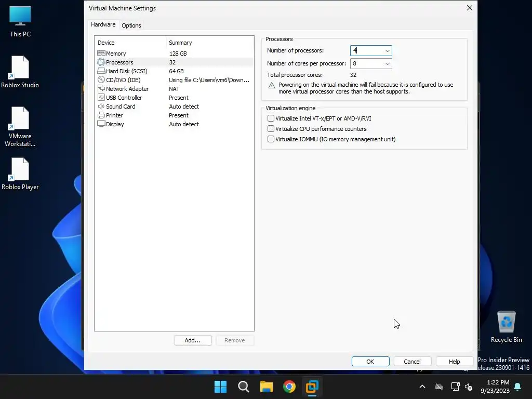Select the NAT summary value
This screenshot has height=399, width=532.
[174, 88]
